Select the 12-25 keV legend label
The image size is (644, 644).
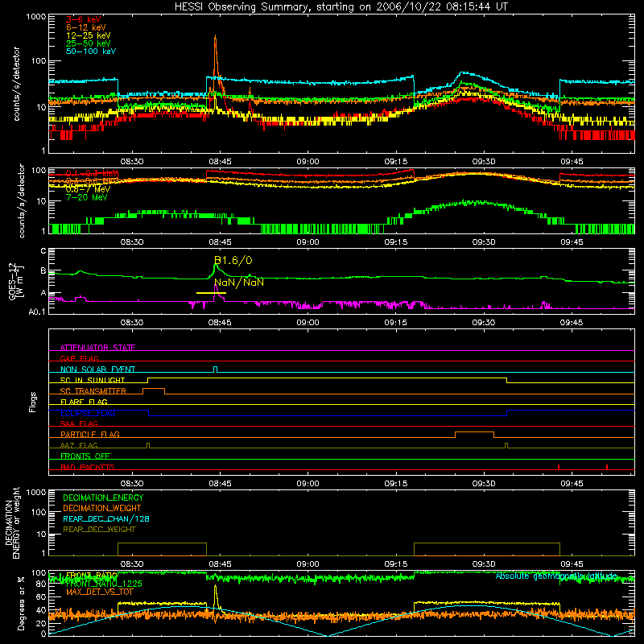click(x=89, y=35)
